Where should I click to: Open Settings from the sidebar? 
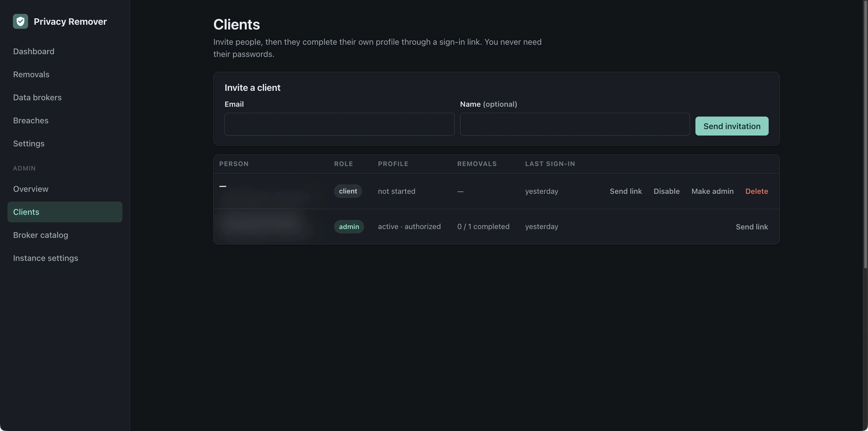point(28,144)
